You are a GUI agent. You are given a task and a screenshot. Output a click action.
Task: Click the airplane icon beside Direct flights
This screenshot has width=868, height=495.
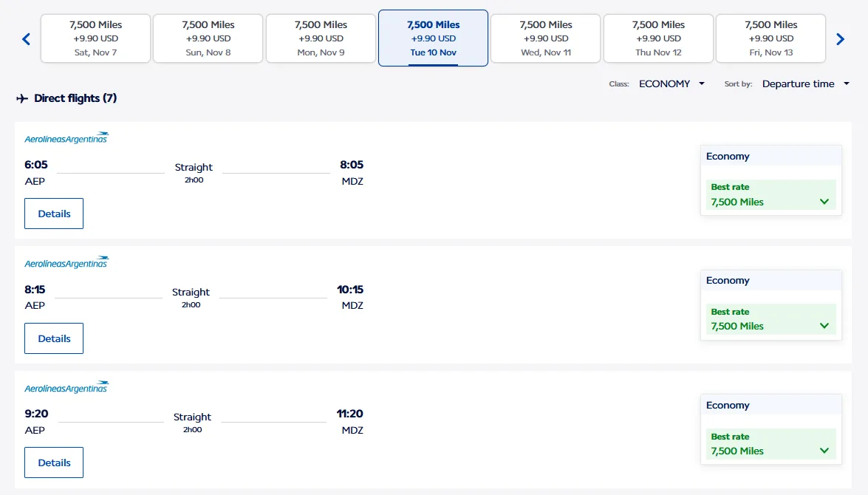[22, 98]
